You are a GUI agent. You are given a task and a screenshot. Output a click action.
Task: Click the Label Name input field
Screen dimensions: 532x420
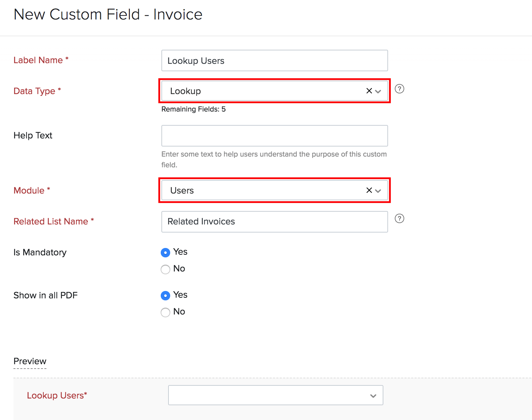[x=274, y=60]
